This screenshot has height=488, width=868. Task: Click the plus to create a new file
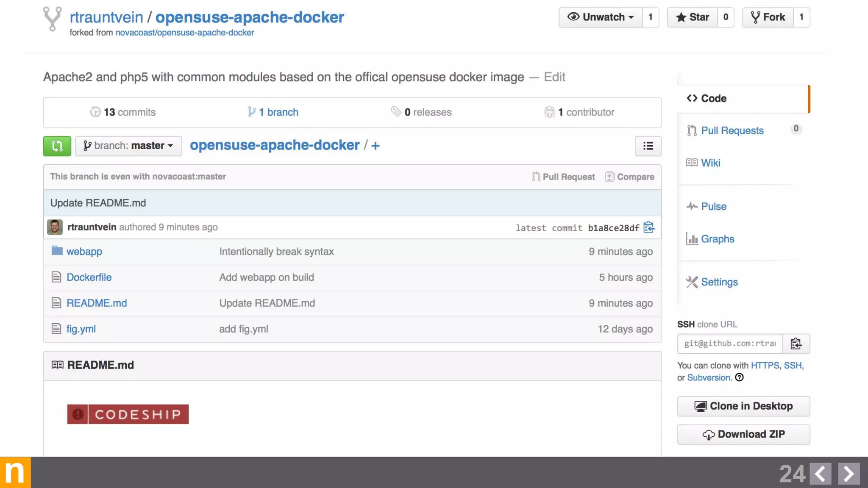(x=375, y=146)
